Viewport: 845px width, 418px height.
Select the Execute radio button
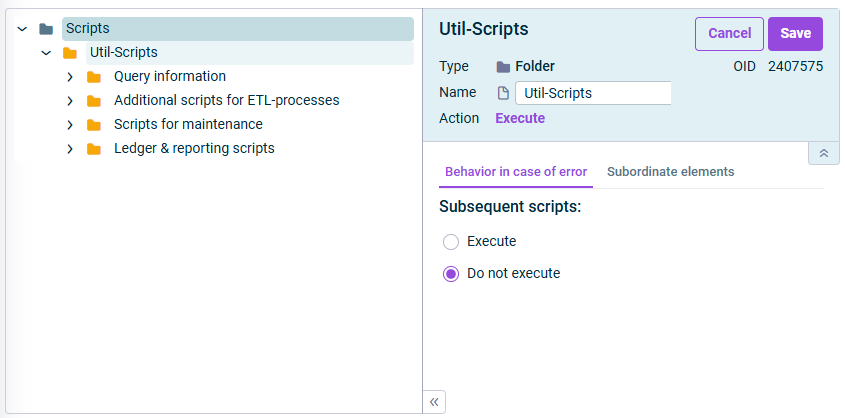451,242
